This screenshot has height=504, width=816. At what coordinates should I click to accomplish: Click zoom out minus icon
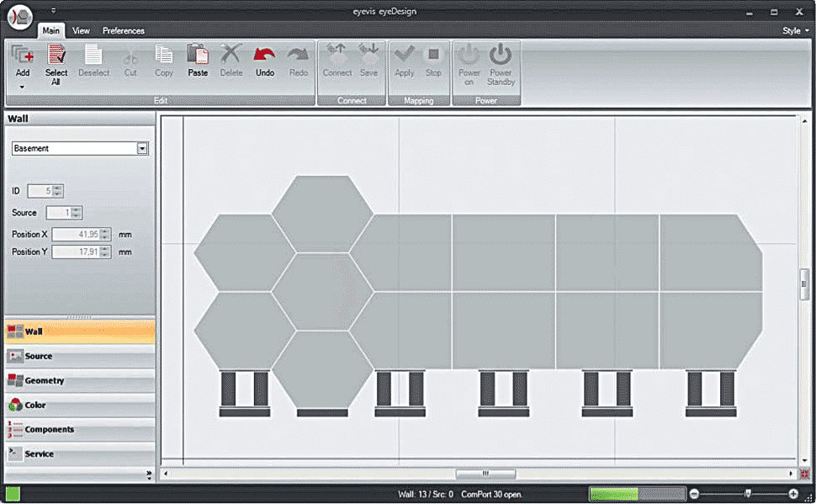tap(694, 494)
